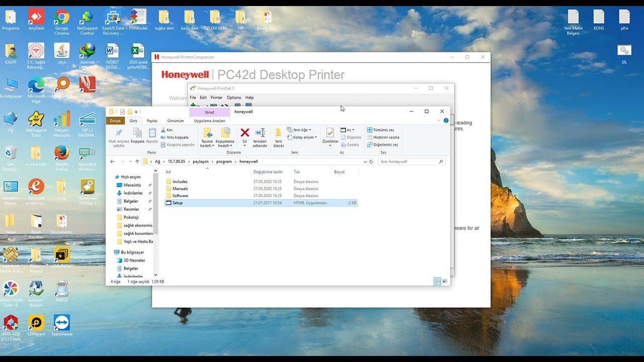Go up one folder level arrow
Screen dimensions: 644x362
pos(137,161)
